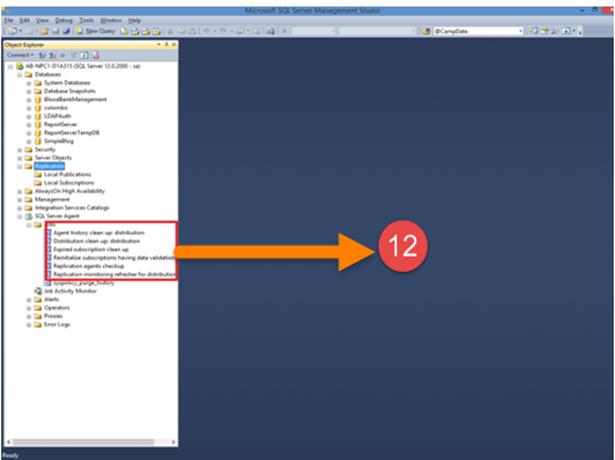Click the Save toolbar icon
Screen dimensions: 615x460
(x=55, y=31)
